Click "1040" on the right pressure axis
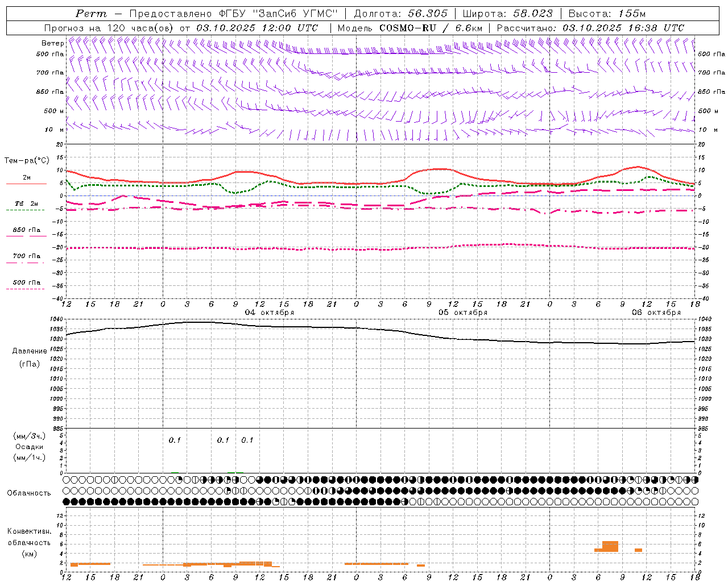Image resolution: width=728 pixels, height=582 pixels. tap(705, 319)
